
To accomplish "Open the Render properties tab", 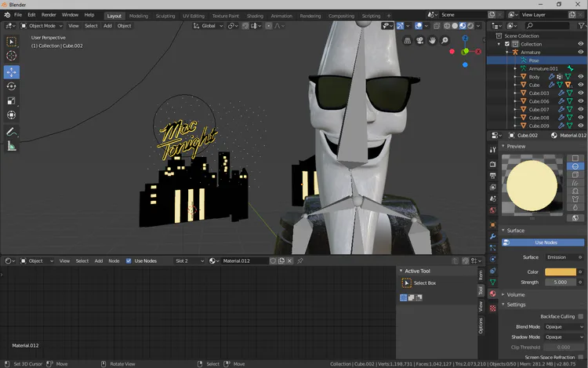I will tap(493, 164).
